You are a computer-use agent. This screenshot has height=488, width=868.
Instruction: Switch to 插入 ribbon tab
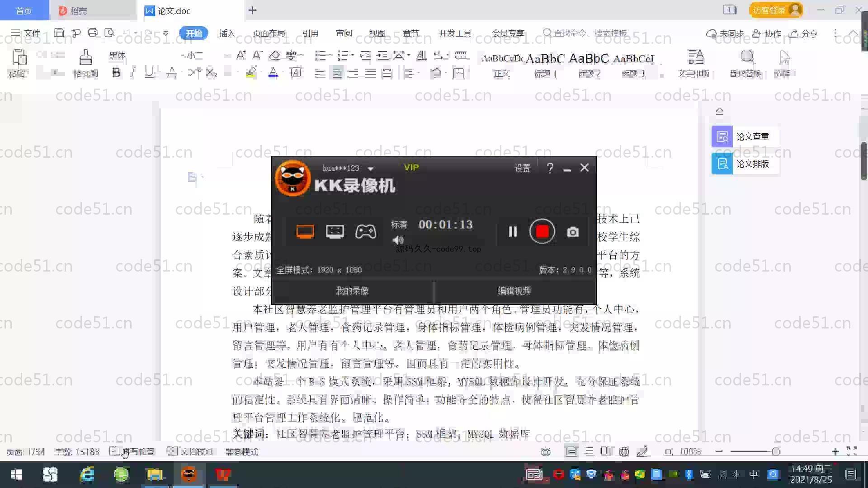click(x=227, y=33)
